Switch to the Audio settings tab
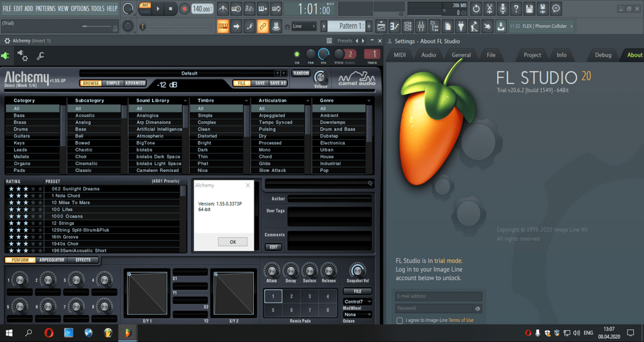Image resolution: width=644 pixels, height=342 pixels. pyautogui.click(x=428, y=55)
